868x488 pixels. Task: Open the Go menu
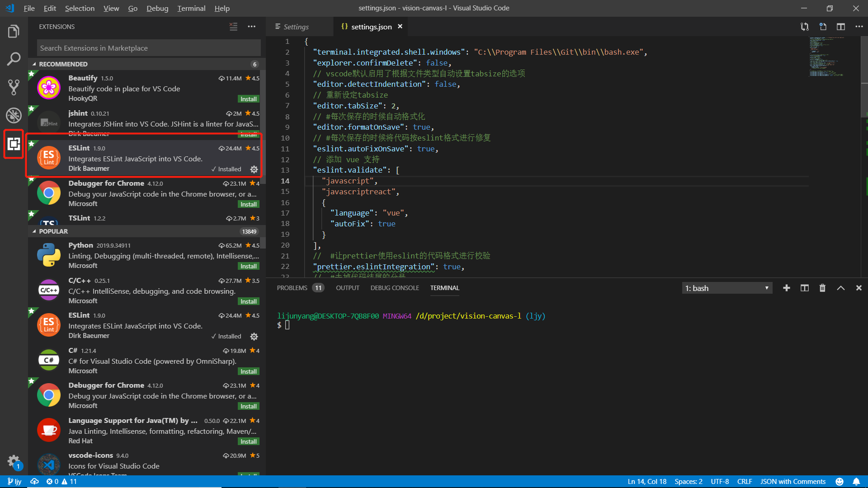132,8
